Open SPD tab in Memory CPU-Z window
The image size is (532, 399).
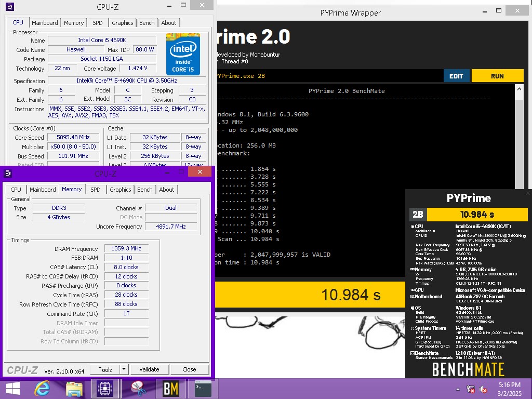(96, 189)
